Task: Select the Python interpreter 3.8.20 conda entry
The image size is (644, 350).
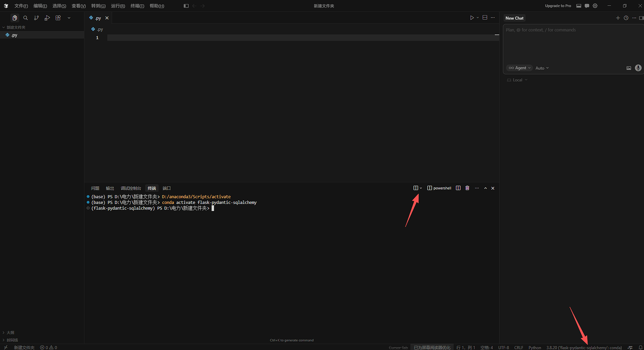Action: [584, 347]
